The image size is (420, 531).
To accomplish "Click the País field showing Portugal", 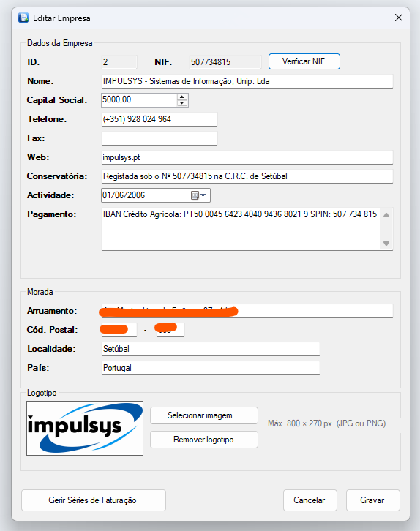I will point(210,368).
